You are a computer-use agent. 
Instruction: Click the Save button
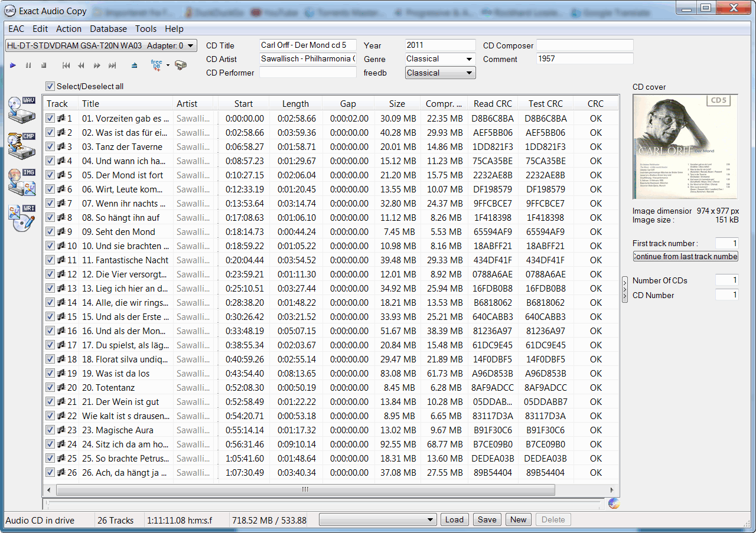pyautogui.click(x=487, y=519)
